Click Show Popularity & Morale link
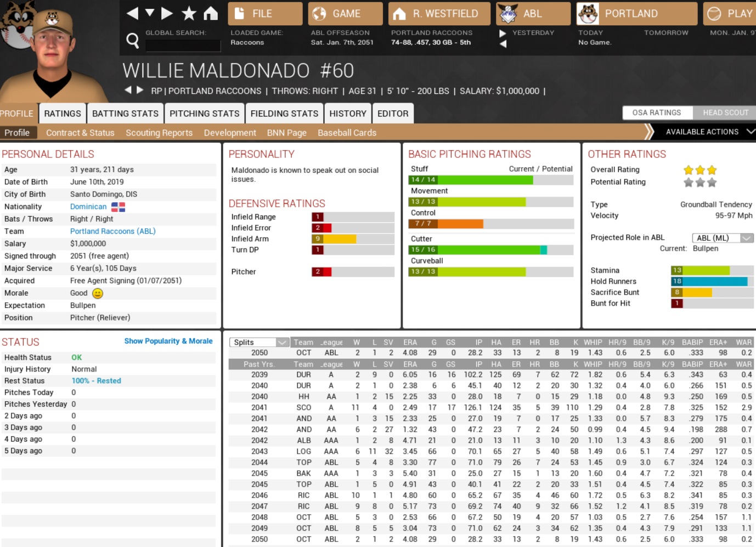The image size is (756, 547). coord(168,341)
